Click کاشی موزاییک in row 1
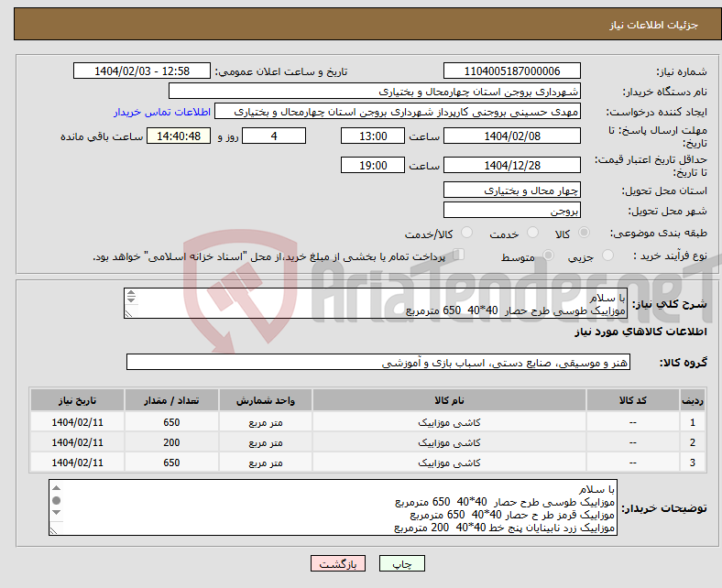 (x=449, y=422)
